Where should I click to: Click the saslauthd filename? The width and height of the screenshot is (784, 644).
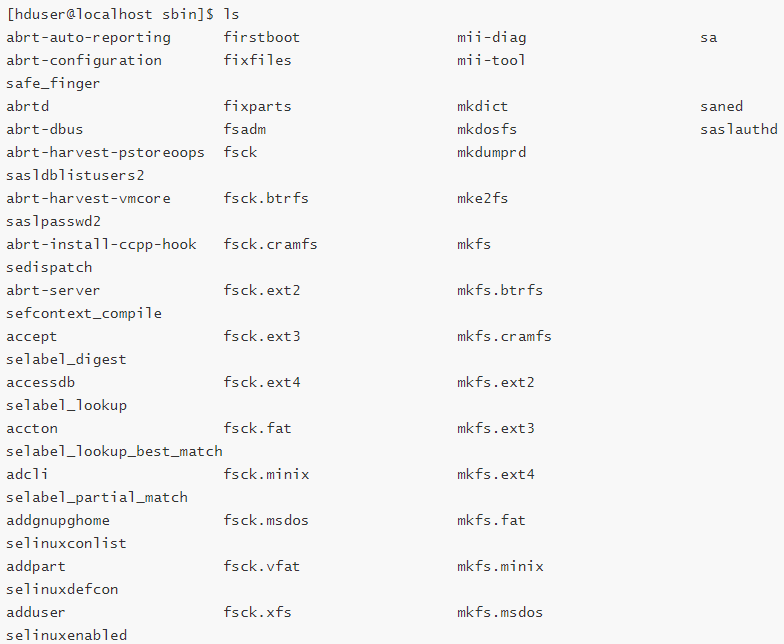click(738, 130)
